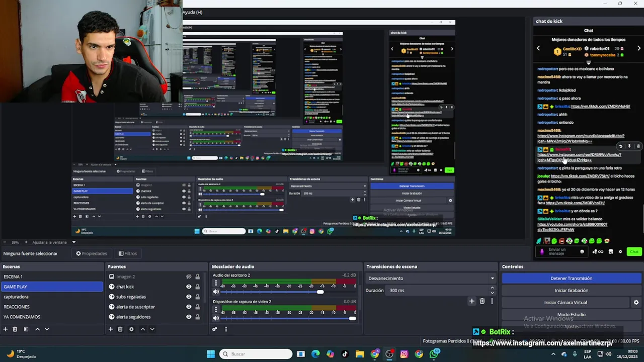This screenshot has width=644, height=362.
Task: Open the Desvanecimiento transition dropdown
Action: click(x=431, y=279)
